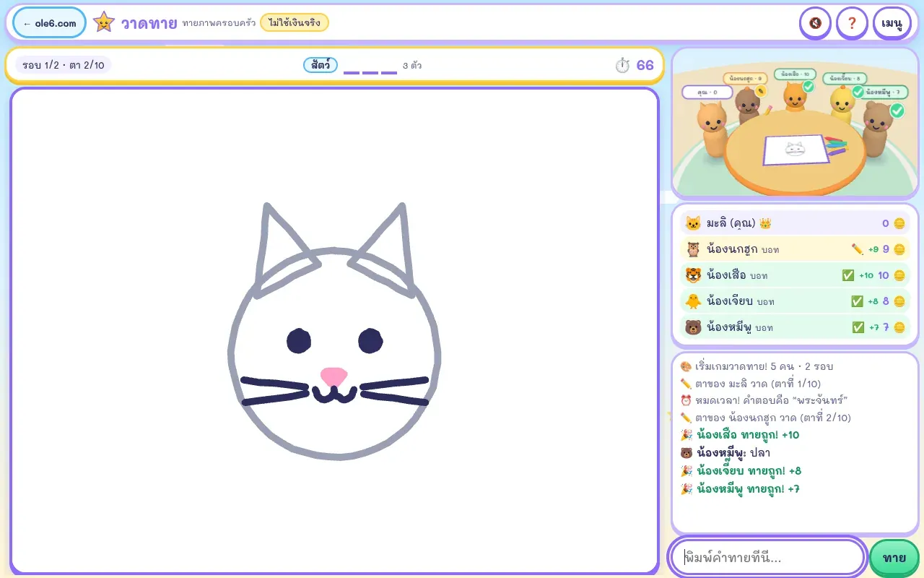This screenshot has height=578, width=924.
Task: Click the green checkmark on น้องเสือ row
Action: 848,275
